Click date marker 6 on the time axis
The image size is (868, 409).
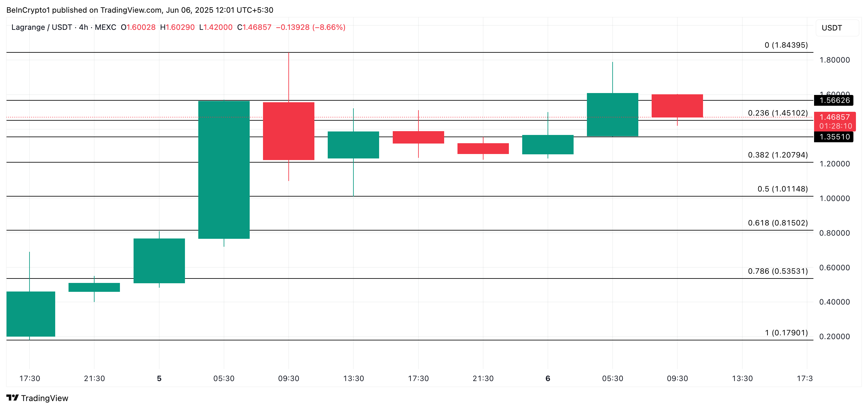[x=548, y=379]
